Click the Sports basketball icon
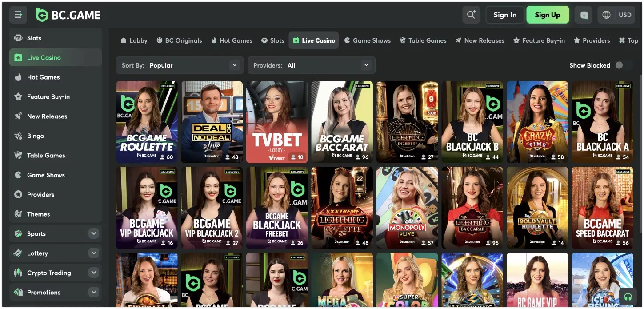This screenshot has width=644, height=309. pos(18,233)
